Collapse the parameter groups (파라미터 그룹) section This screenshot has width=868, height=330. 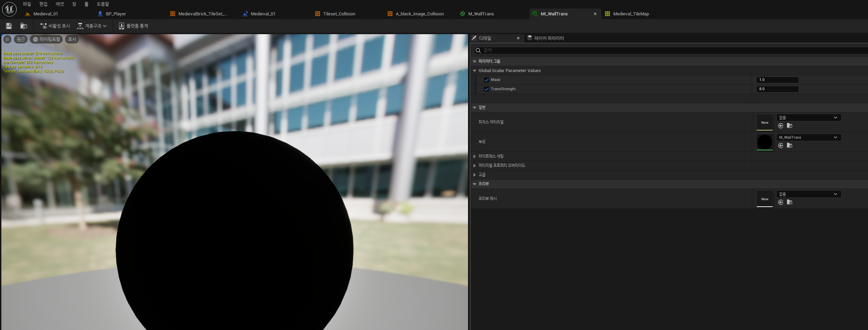coord(475,61)
